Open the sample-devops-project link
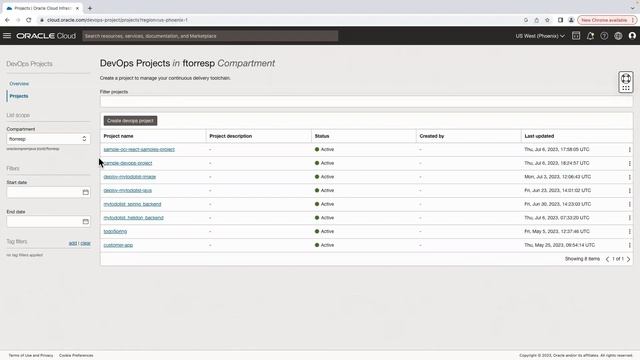640x360 pixels. 128,163
